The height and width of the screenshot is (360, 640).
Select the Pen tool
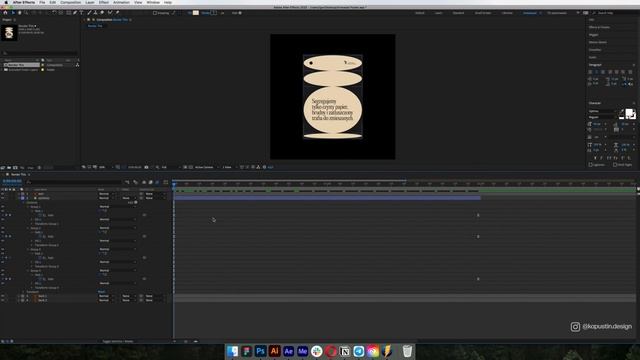[75, 13]
